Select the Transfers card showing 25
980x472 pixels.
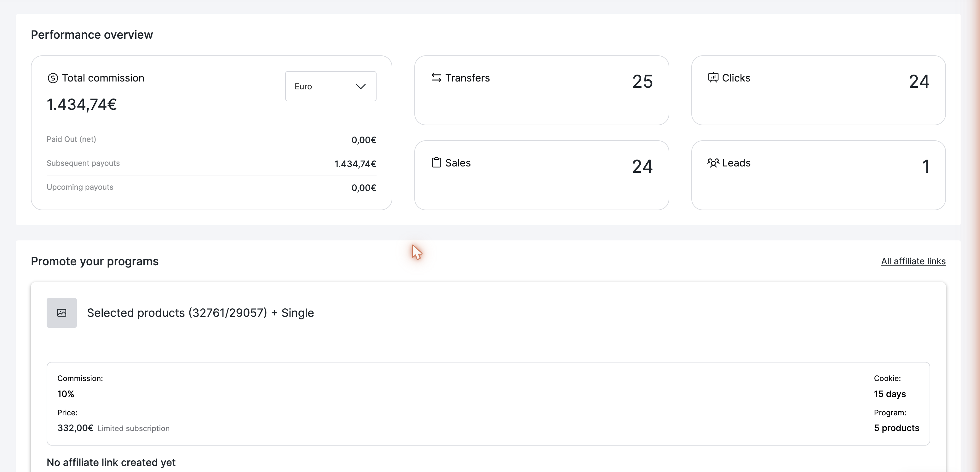coord(541,90)
